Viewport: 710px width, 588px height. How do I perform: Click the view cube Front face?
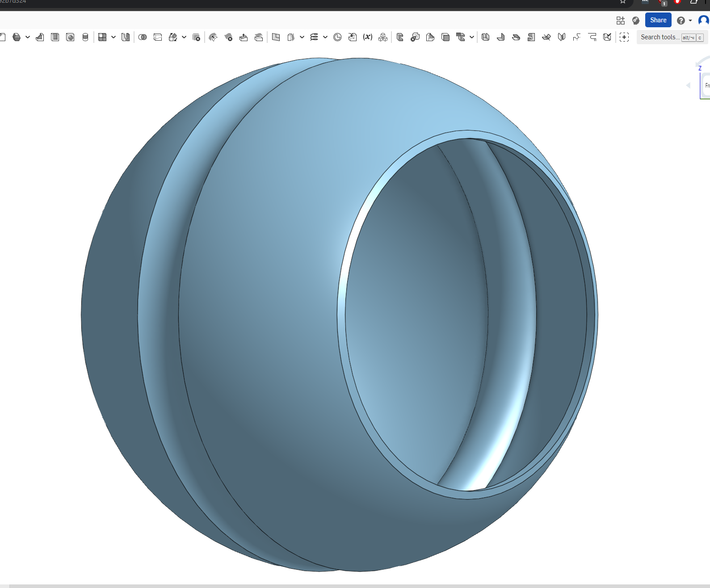tap(706, 85)
